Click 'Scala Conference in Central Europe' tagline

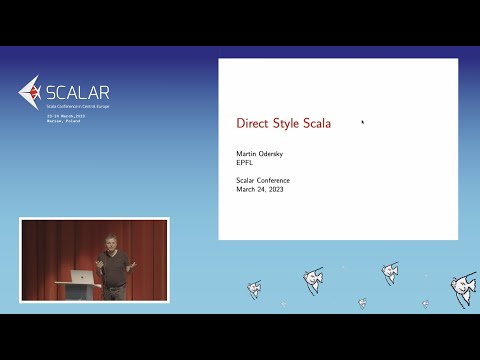tap(78, 106)
